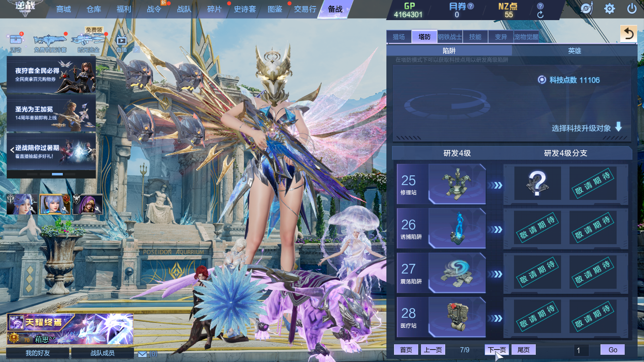Select the 28 医疗站 trap card
The image size is (644, 362).
click(x=441, y=317)
